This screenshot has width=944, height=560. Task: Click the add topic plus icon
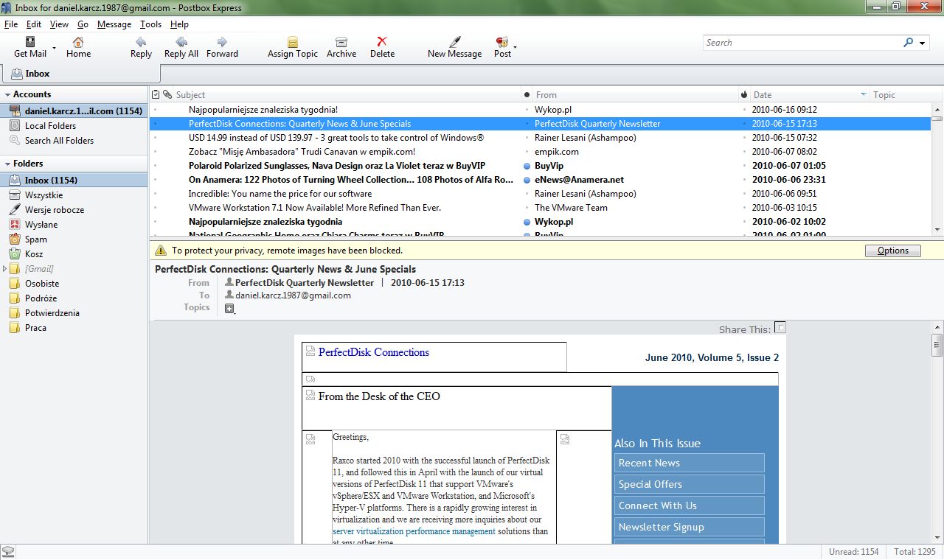[x=229, y=309]
